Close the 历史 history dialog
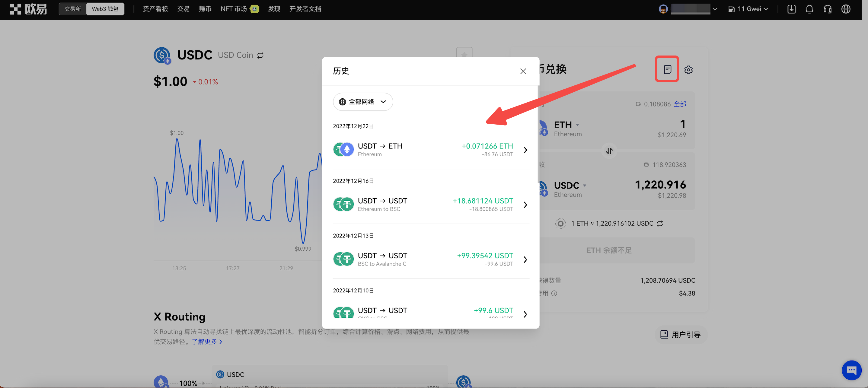868x388 pixels. 523,71
